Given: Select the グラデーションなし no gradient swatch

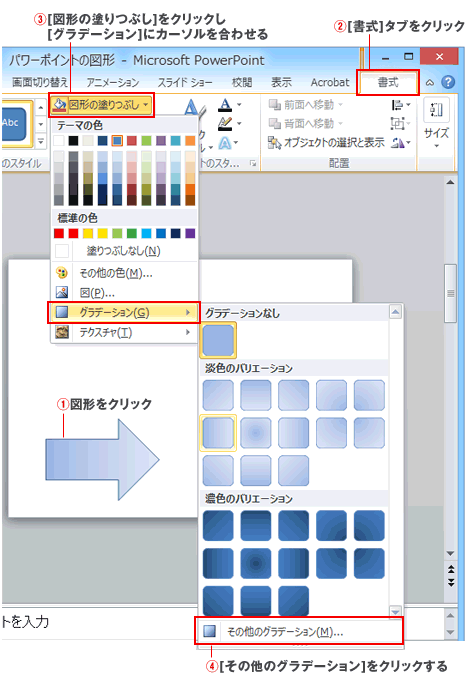Looking at the screenshot, I should [x=218, y=340].
